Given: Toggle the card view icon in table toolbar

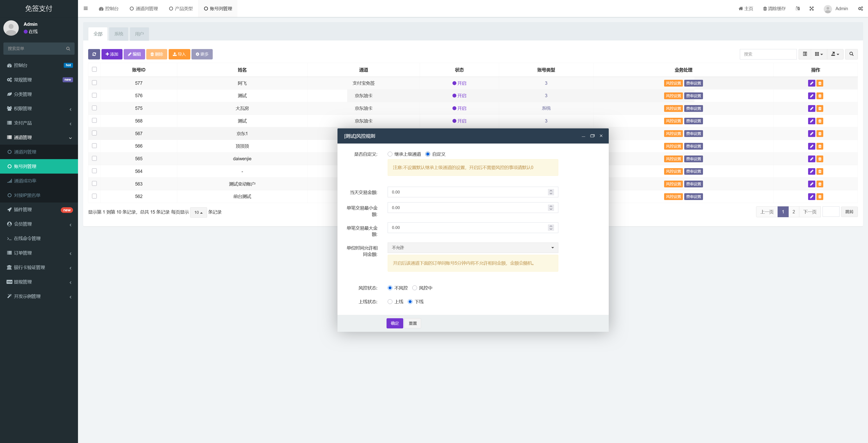Looking at the screenshot, I should (805, 54).
